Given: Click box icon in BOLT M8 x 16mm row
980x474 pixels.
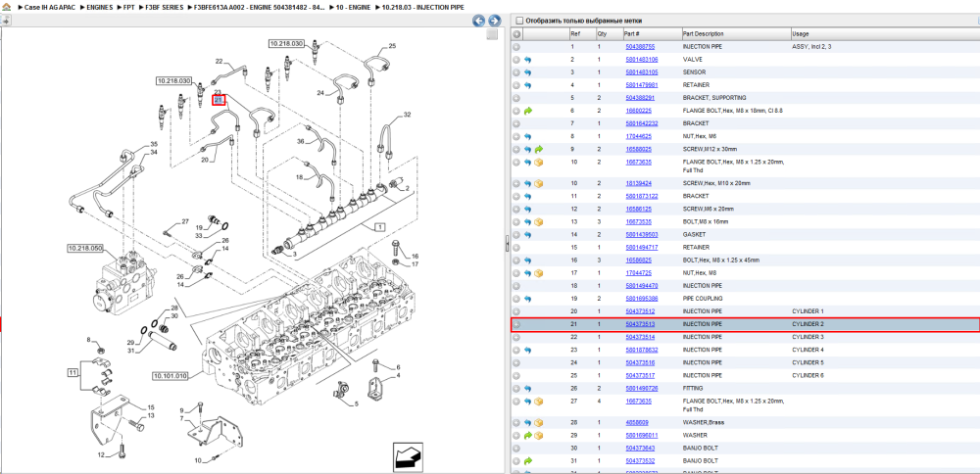Looking at the screenshot, I should pyautogui.click(x=538, y=221).
